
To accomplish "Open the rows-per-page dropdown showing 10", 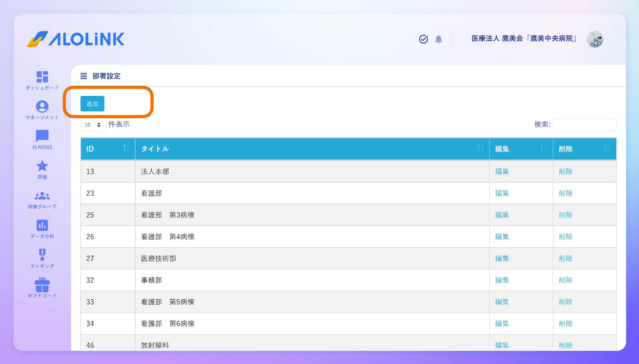I will pyautogui.click(x=93, y=125).
